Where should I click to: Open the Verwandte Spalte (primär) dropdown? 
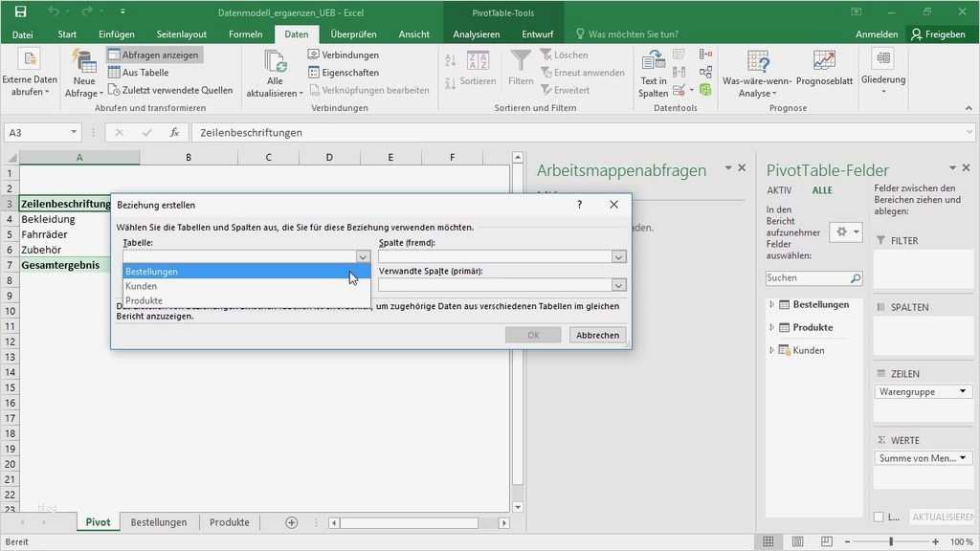(618, 285)
